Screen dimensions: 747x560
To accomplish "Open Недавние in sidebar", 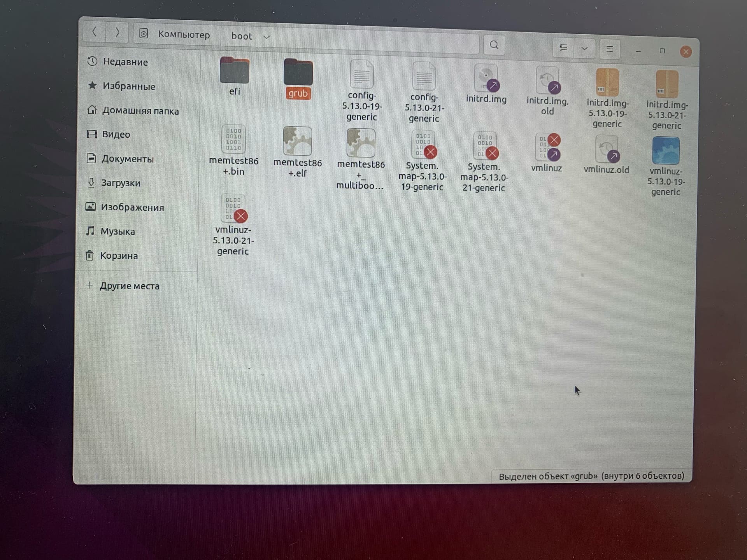I will click(125, 62).
